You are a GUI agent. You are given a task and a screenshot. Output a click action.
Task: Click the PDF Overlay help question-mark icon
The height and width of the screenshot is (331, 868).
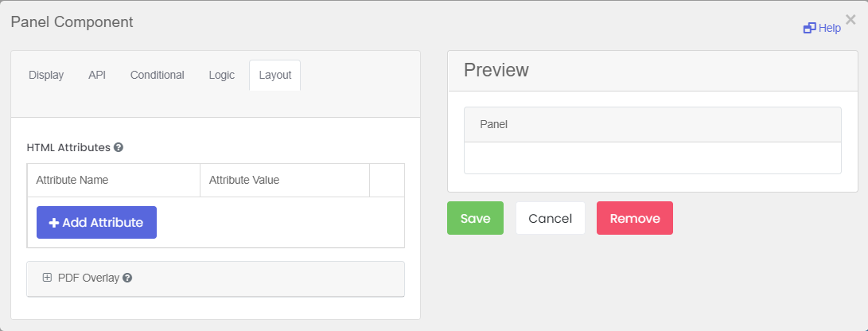127,278
